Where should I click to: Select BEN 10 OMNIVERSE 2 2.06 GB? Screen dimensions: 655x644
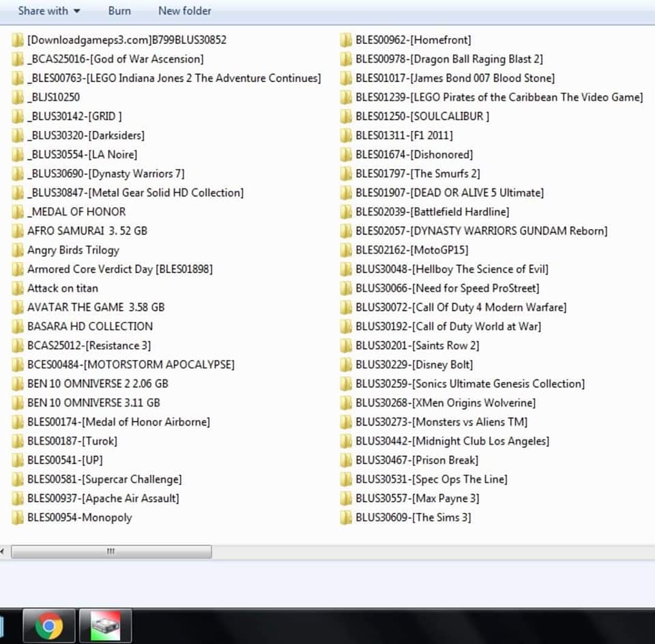tap(98, 384)
